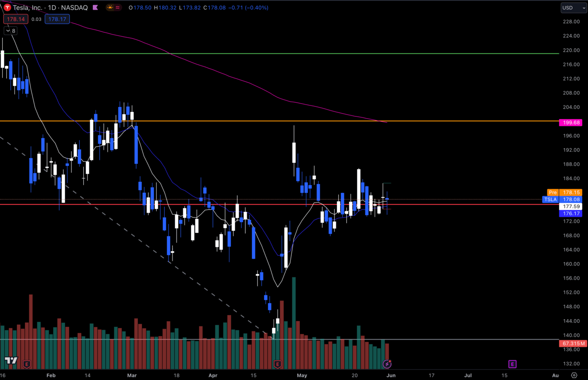Click the purple flag icon
The height and width of the screenshot is (380, 588).
click(x=95, y=8)
